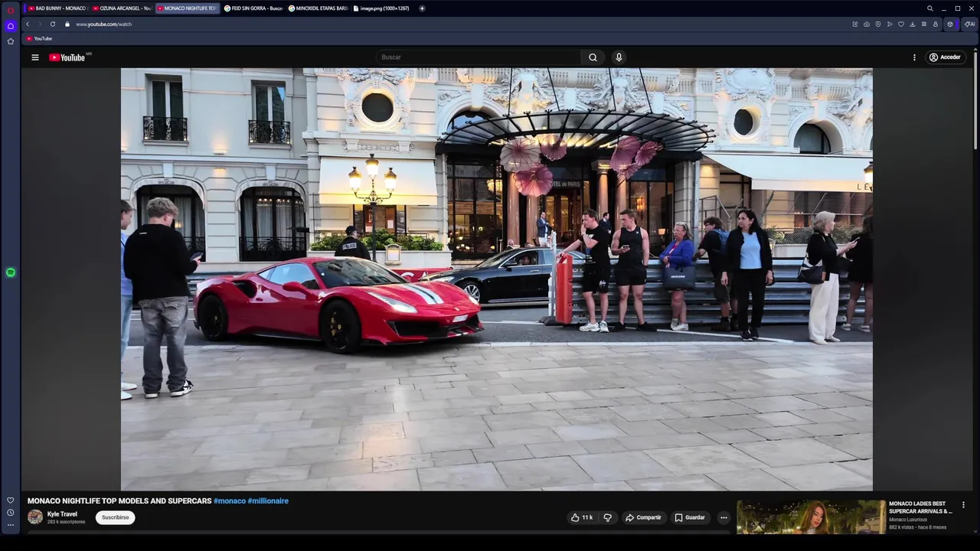The image size is (980, 551).
Task: Open Monaco Ladies Best Supercar Arrivals title
Action: pos(921,507)
